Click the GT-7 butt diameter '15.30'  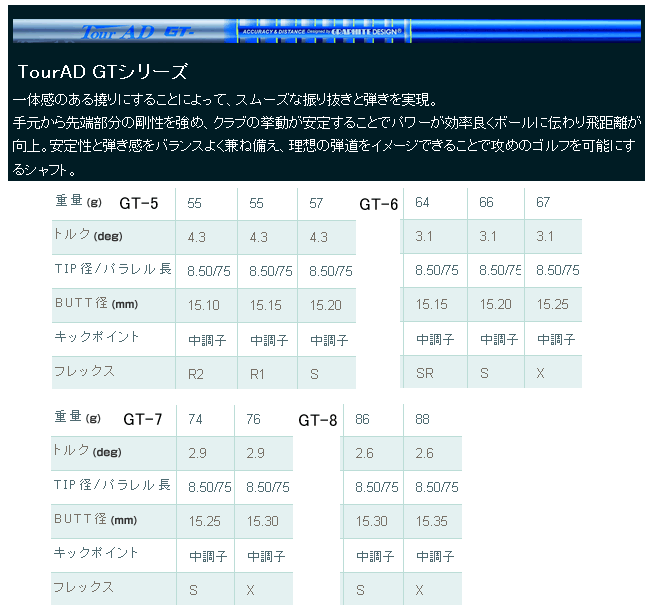tap(263, 521)
